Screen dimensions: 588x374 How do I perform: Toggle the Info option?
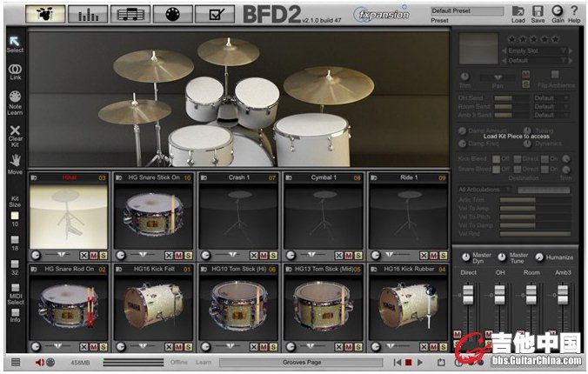pyautogui.click(x=15, y=312)
